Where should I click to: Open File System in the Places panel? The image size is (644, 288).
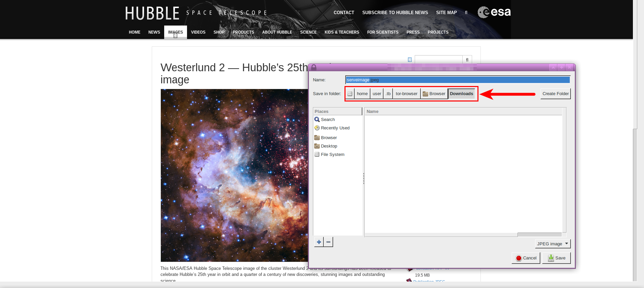[x=332, y=155]
